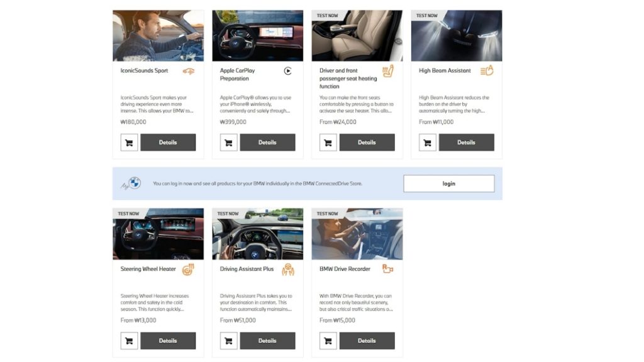The height and width of the screenshot is (362, 644).
Task: Click the Steering Wheel Heater product image
Action: point(158,234)
